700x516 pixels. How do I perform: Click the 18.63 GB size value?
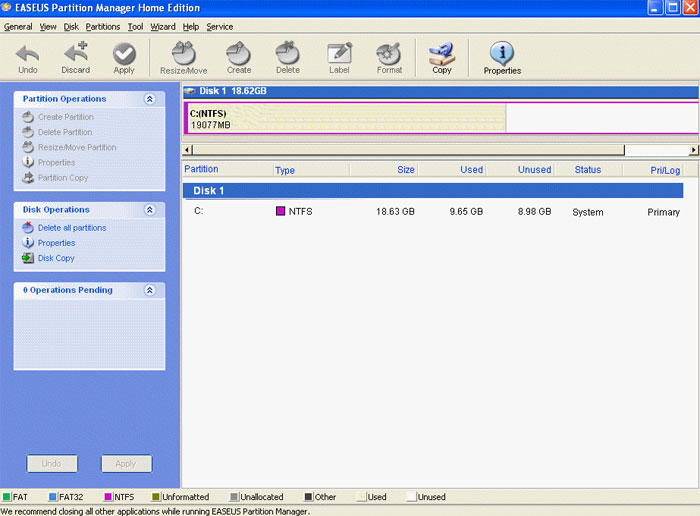[x=395, y=212]
